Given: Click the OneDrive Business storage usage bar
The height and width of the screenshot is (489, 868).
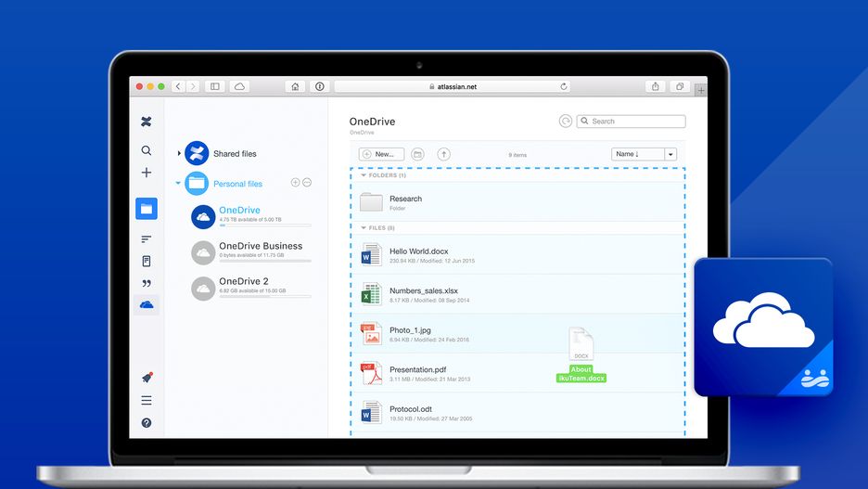Looking at the screenshot, I should pyautogui.click(x=265, y=261).
